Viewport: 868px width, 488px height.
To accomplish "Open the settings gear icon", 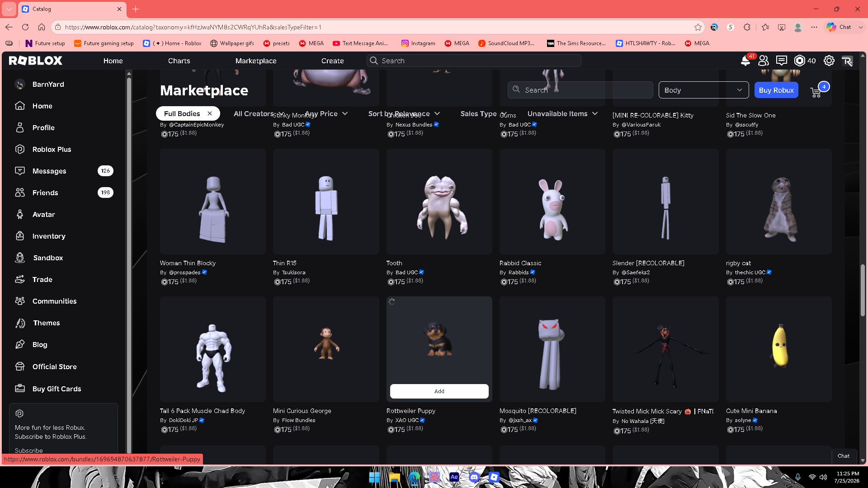I will tap(829, 61).
